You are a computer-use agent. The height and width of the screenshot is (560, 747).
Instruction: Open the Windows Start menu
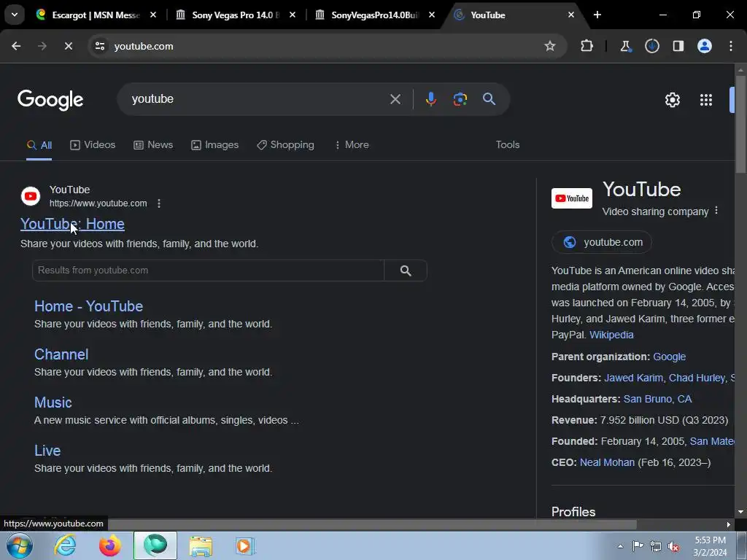tap(19, 545)
